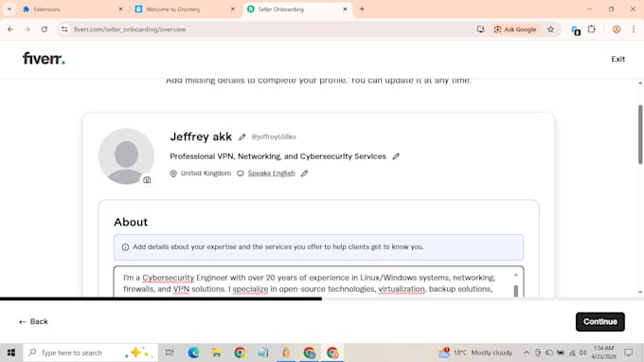
Task: Click the Ask Google button
Action: tap(515, 29)
